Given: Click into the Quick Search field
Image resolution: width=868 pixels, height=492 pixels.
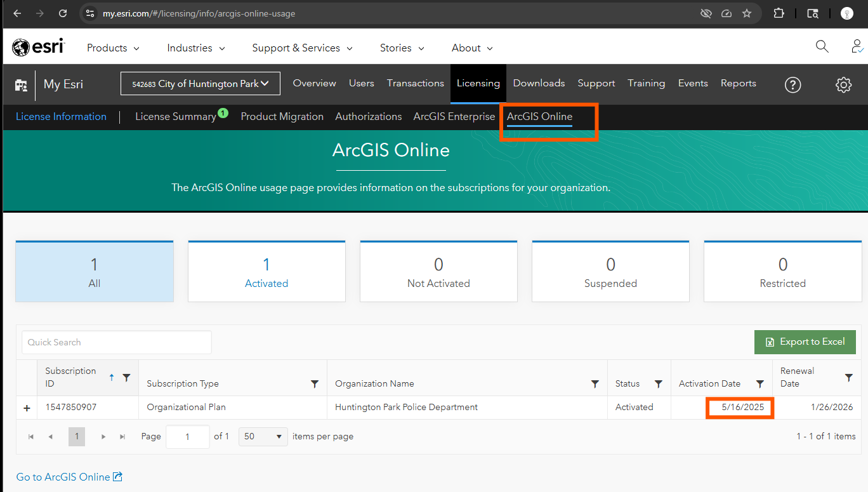Looking at the screenshot, I should click(x=117, y=342).
